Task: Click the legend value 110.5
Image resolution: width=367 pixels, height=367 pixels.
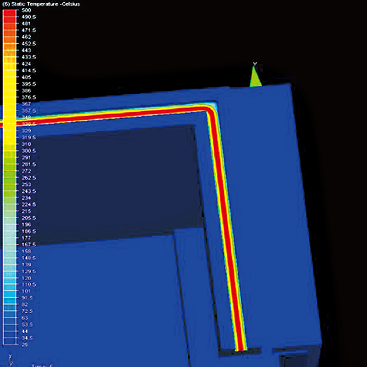Action: pos(29,285)
